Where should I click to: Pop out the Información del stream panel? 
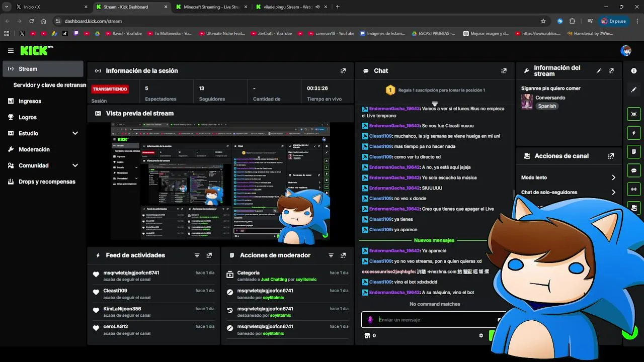611,71
